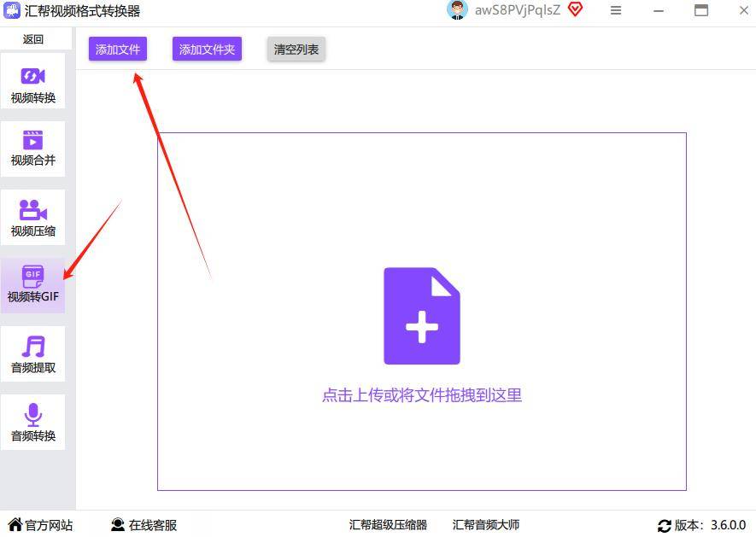Open the 音频提取 audio extraction tool
Screen dimensions: 756x537
point(33,355)
